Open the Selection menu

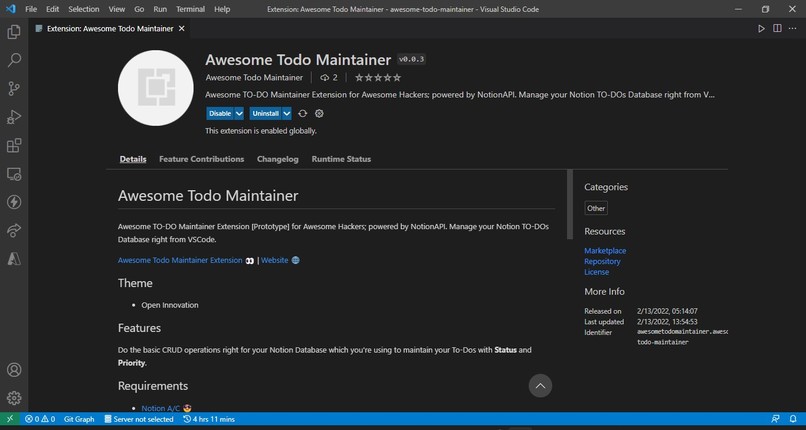pyautogui.click(x=84, y=9)
